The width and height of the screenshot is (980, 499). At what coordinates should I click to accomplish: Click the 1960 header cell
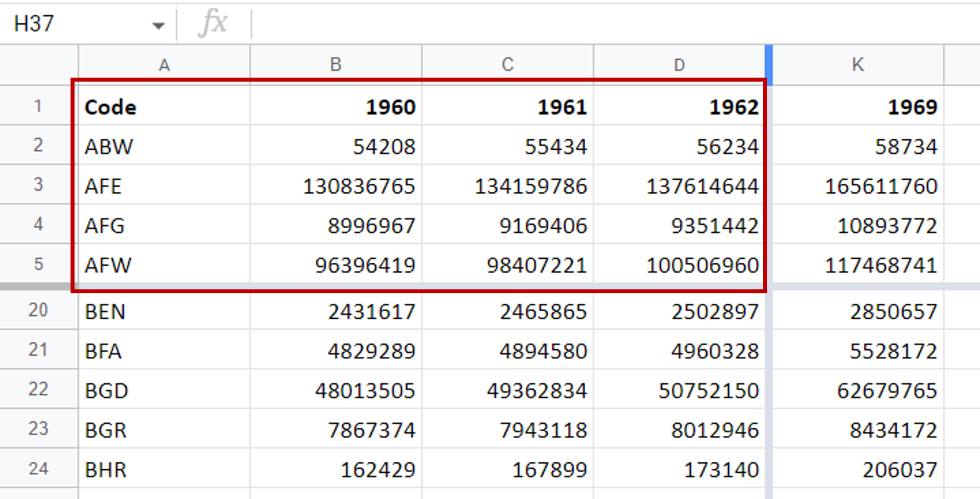(x=336, y=106)
